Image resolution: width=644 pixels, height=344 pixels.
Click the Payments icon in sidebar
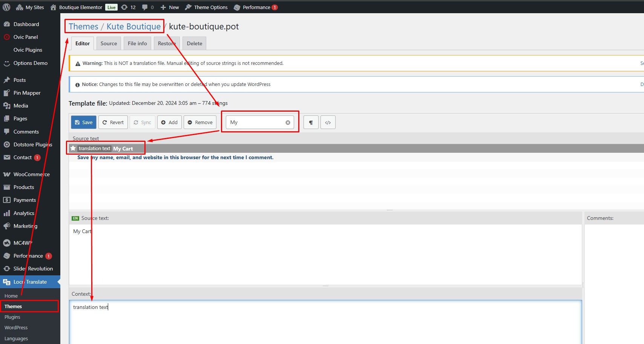[6, 200]
